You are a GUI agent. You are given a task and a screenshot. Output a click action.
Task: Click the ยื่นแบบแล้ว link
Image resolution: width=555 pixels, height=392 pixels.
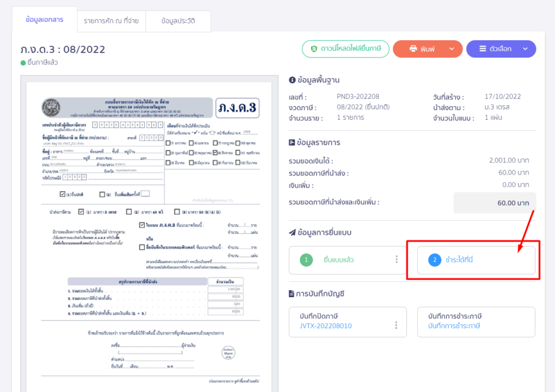pyautogui.click(x=338, y=260)
